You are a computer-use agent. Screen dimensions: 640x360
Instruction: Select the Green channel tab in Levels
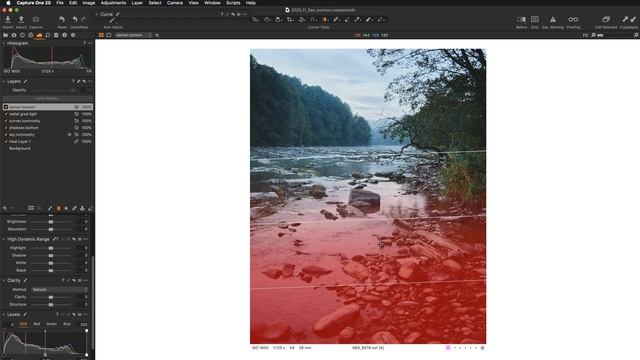[x=51, y=324]
